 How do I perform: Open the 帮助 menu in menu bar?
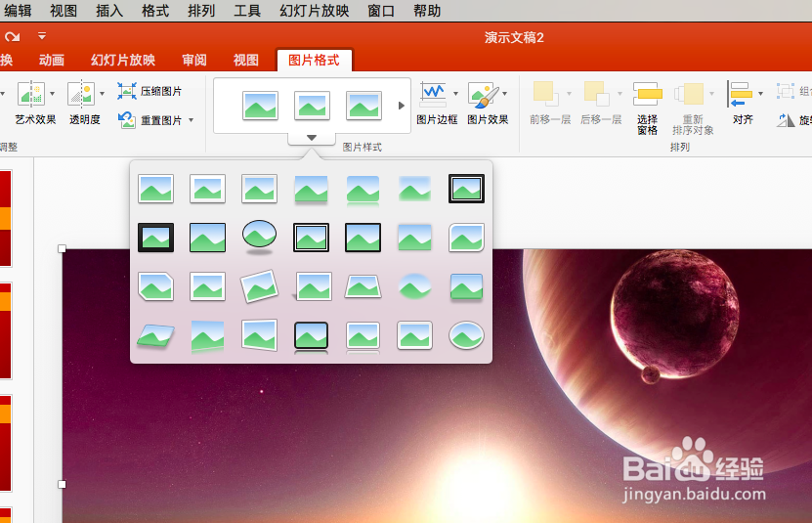tap(427, 11)
